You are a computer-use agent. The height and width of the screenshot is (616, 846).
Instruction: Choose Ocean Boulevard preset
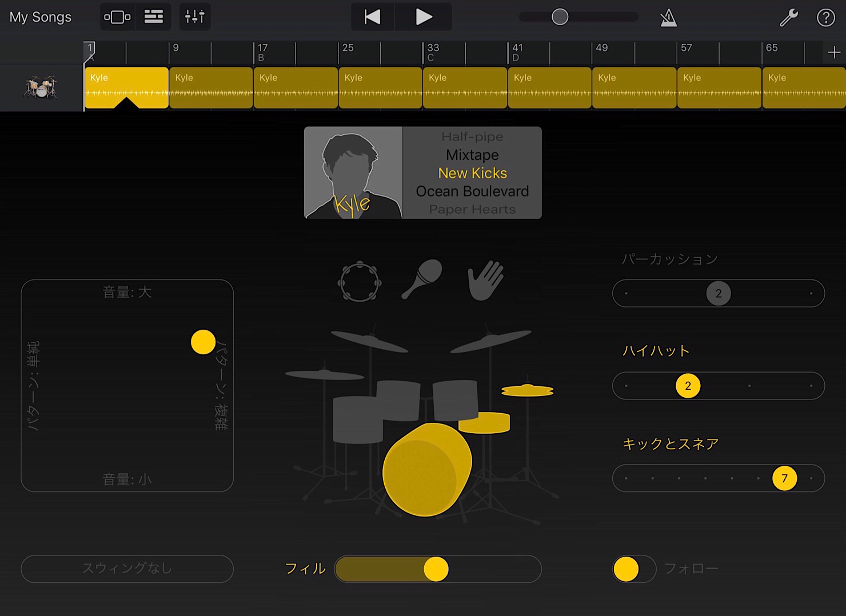click(472, 191)
